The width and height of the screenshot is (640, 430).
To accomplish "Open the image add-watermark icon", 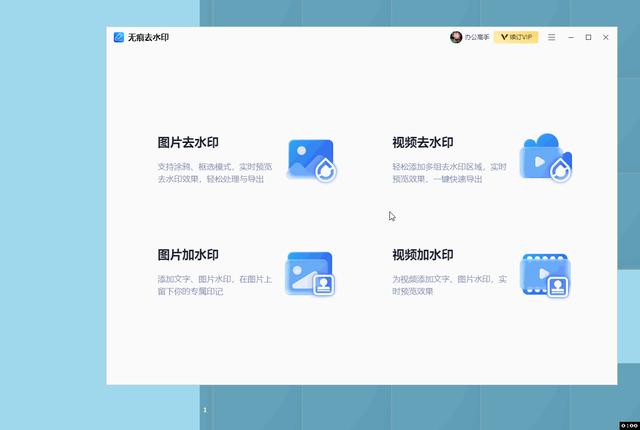I will (x=311, y=273).
